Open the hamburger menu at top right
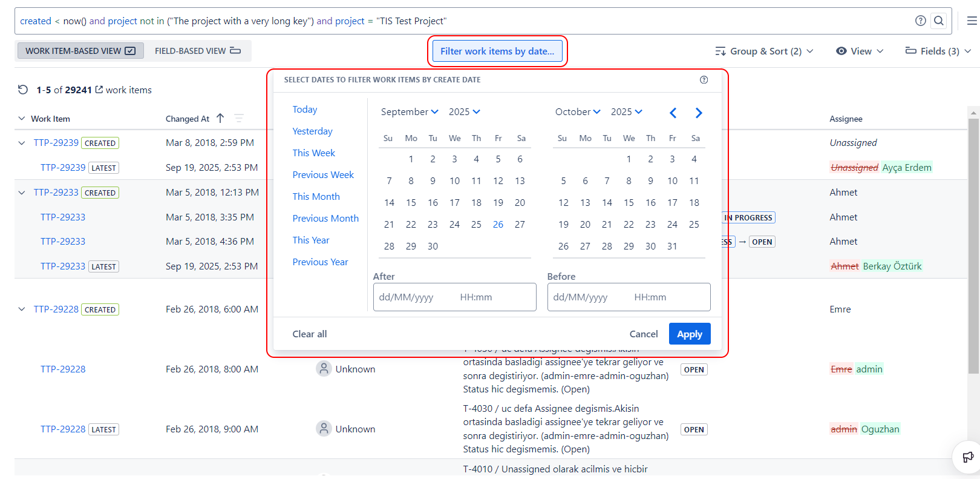Image resolution: width=980 pixels, height=479 pixels. 972,21
